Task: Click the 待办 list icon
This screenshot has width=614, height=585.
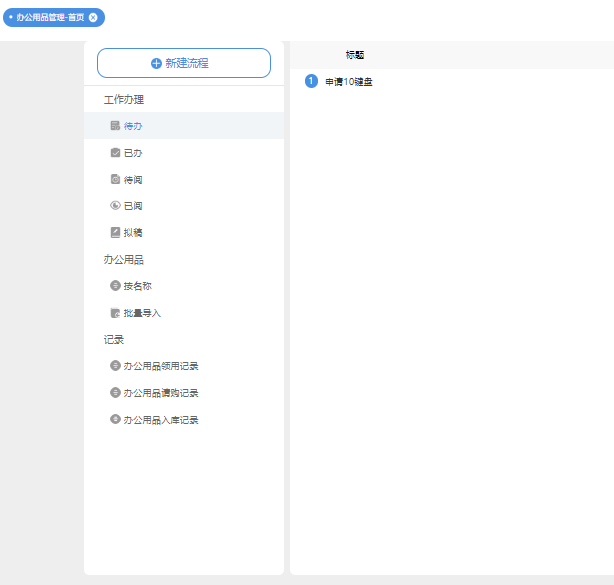Action: pos(115,125)
